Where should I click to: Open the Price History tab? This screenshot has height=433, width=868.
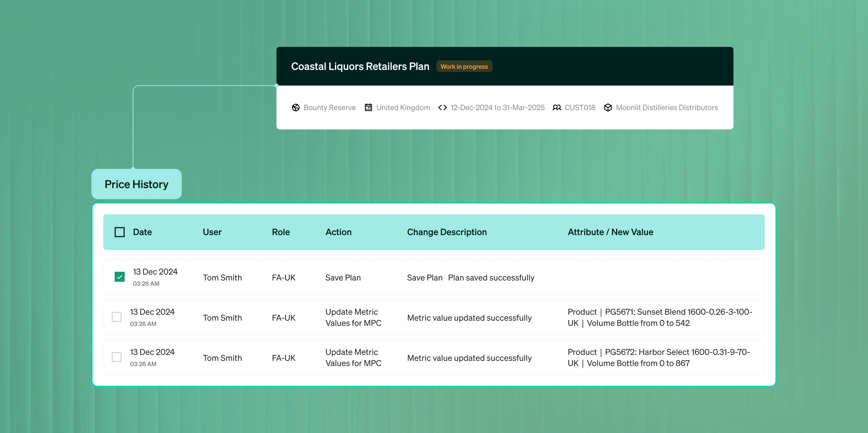(x=137, y=184)
